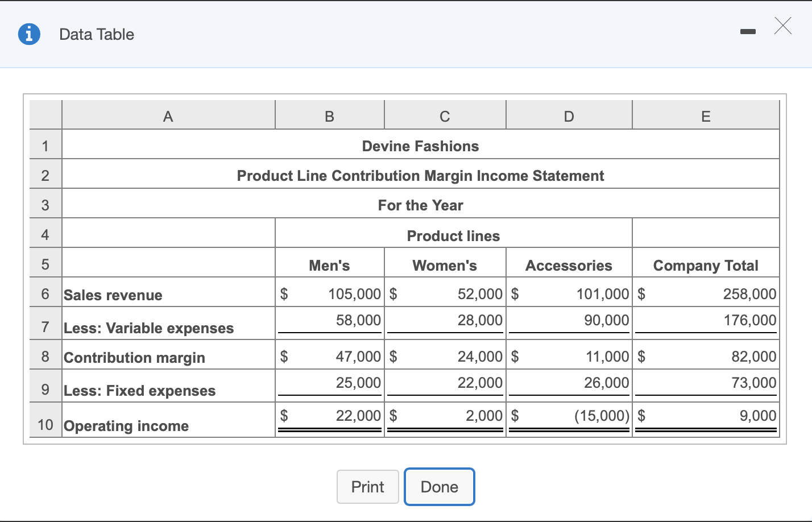Image resolution: width=812 pixels, height=522 pixels.
Task: Click the Company Total label
Action: 706,266
